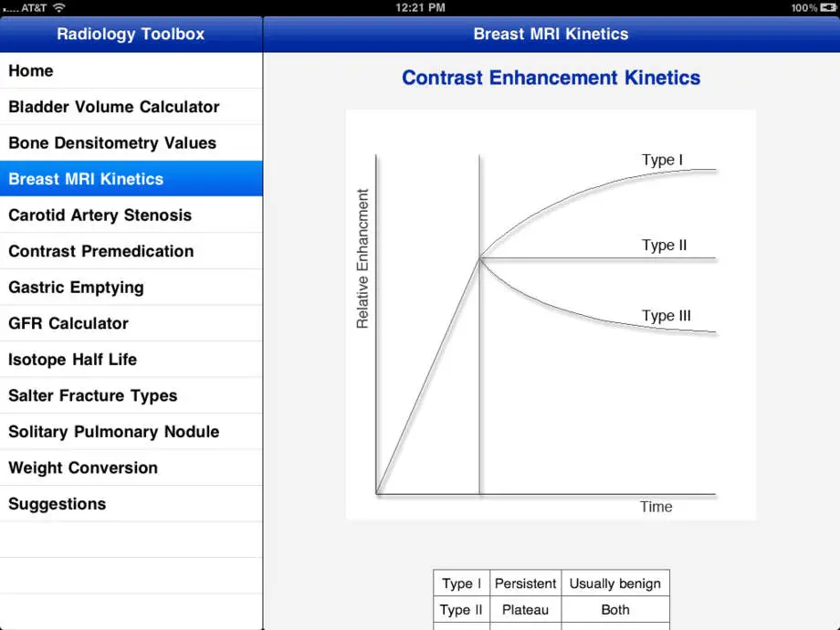This screenshot has height=630, width=840.
Task: Open the Suggestions item
Action: [131, 504]
